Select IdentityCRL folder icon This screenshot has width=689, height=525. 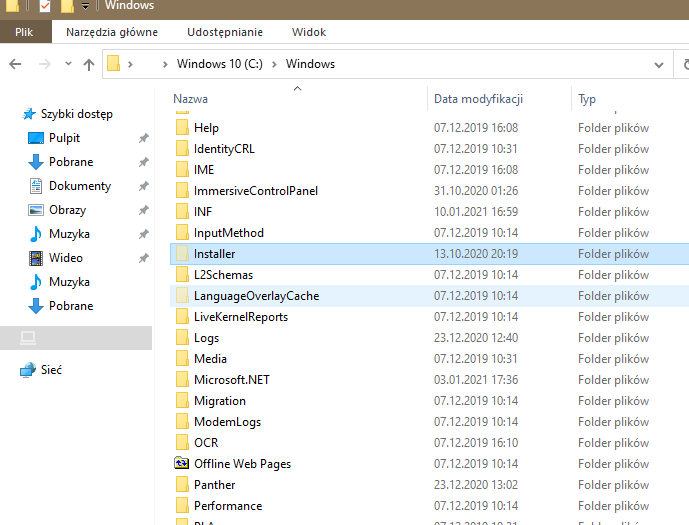coord(182,148)
